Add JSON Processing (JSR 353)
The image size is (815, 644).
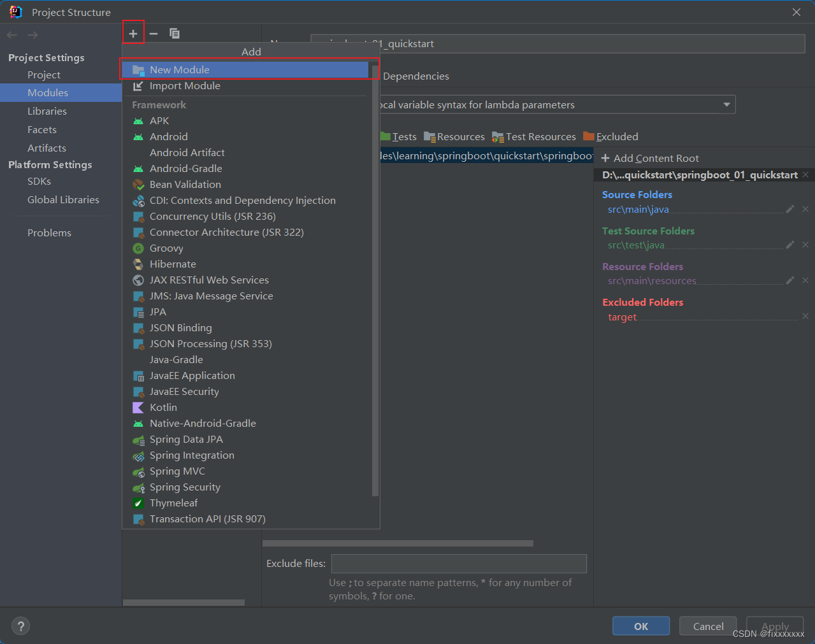[245, 343]
